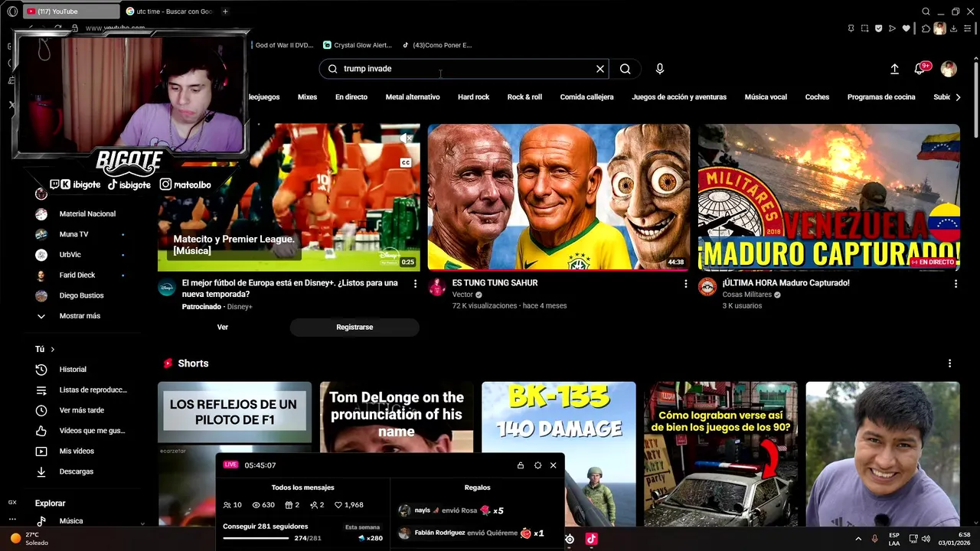Expand the Tú section chevron
This screenshot has width=980, height=551.
53,350
